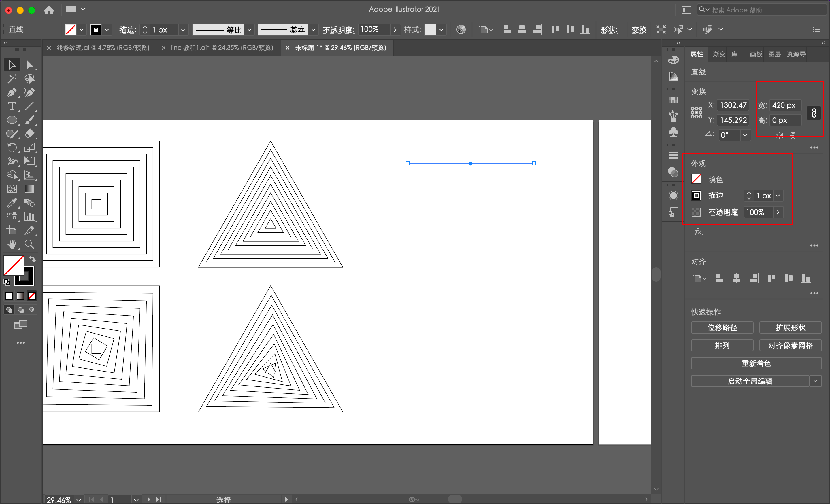
Task: Open the 基本 brush definition dropdown
Action: point(313,30)
